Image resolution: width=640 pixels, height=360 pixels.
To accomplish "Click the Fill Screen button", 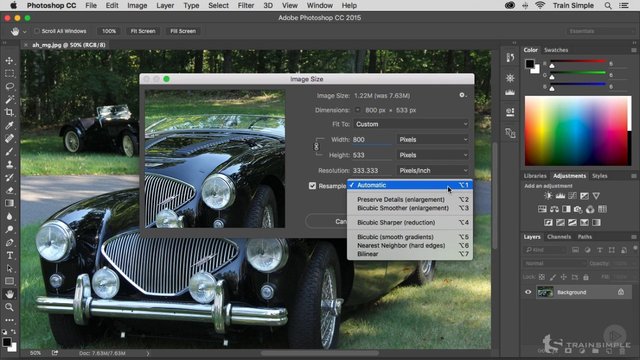I will click(183, 31).
